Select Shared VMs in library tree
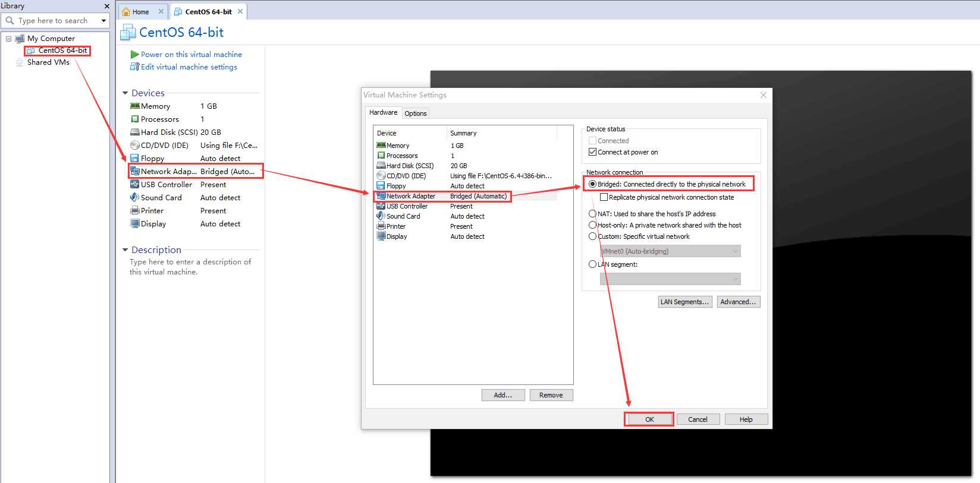The width and height of the screenshot is (980, 483). [48, 62]
